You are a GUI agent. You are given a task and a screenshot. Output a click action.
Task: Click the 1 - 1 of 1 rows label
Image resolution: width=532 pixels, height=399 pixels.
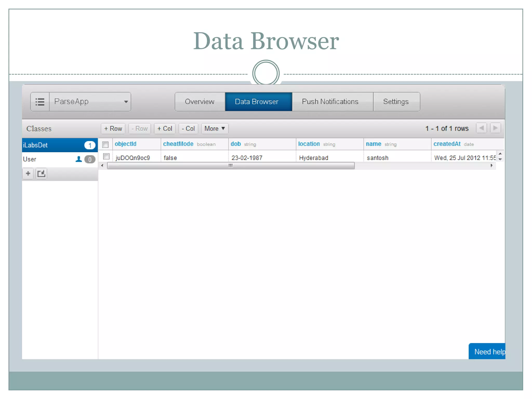coord(447,128)
